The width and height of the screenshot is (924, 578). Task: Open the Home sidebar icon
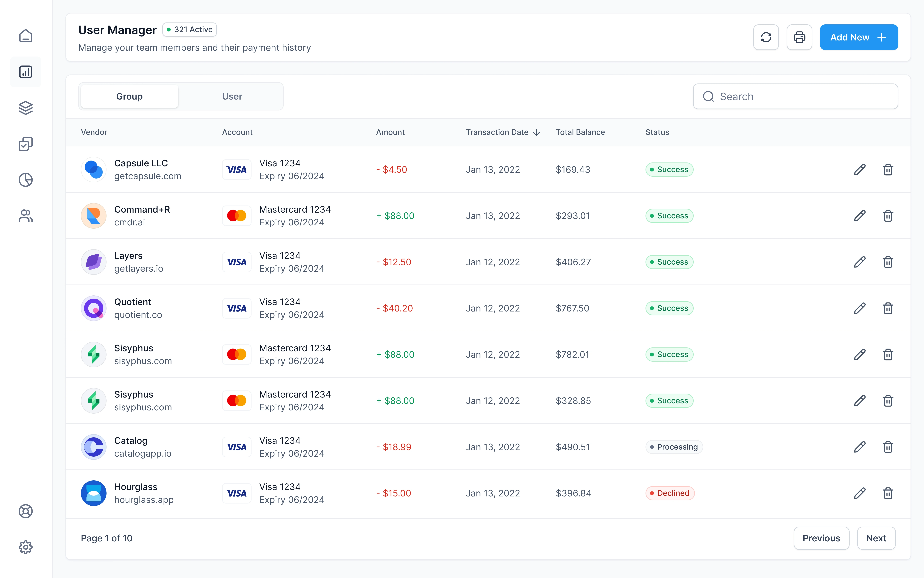click(x=26, y=36)
